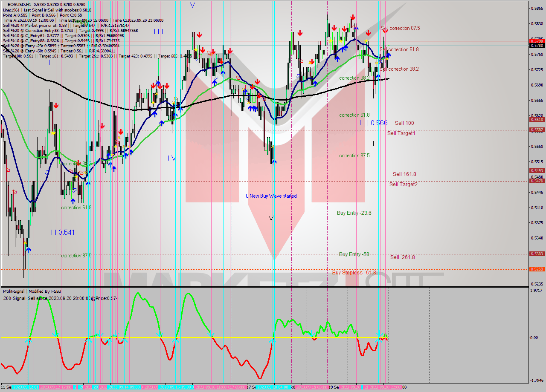Click '0 New Buy Wave started' annotation
The image size is (546, 392).
[x=271, y=196]
